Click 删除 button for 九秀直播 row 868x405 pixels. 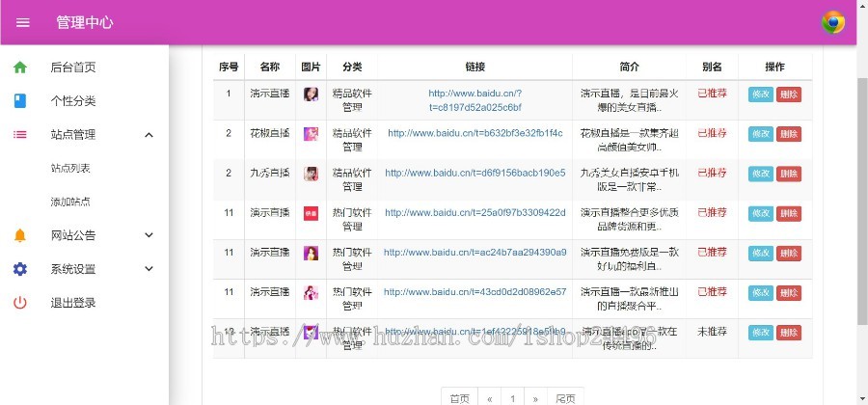[x=789, y=174]
